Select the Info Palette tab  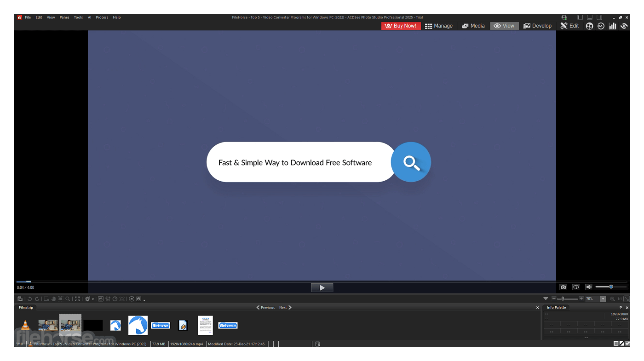tap(556, 308)
